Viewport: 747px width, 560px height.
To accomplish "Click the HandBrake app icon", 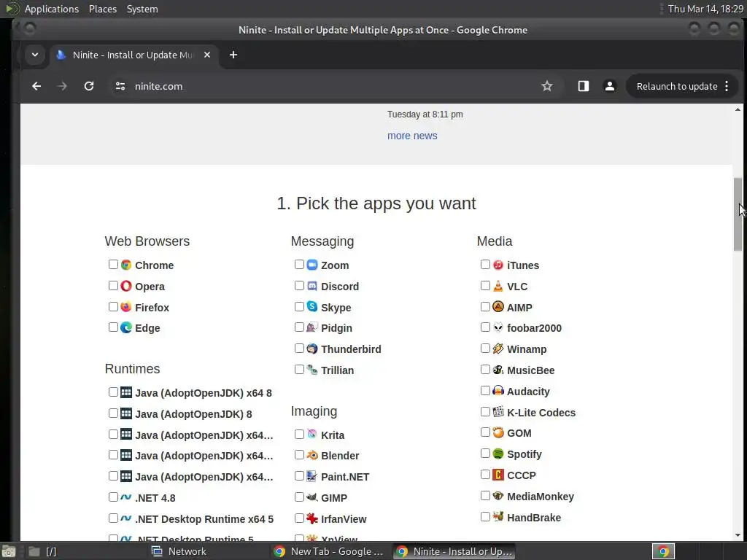I will coord(498,517).
